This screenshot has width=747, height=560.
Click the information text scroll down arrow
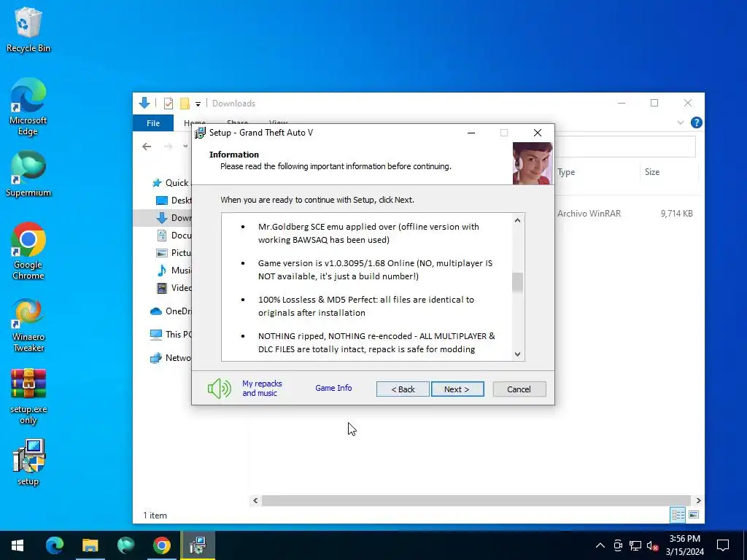[517, 354]
